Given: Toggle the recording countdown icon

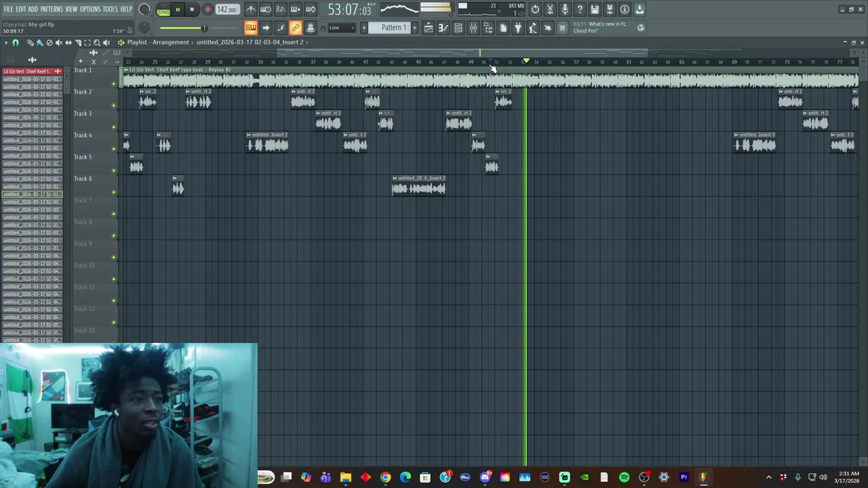Looking at the screenshot, I should coord(280,9).
